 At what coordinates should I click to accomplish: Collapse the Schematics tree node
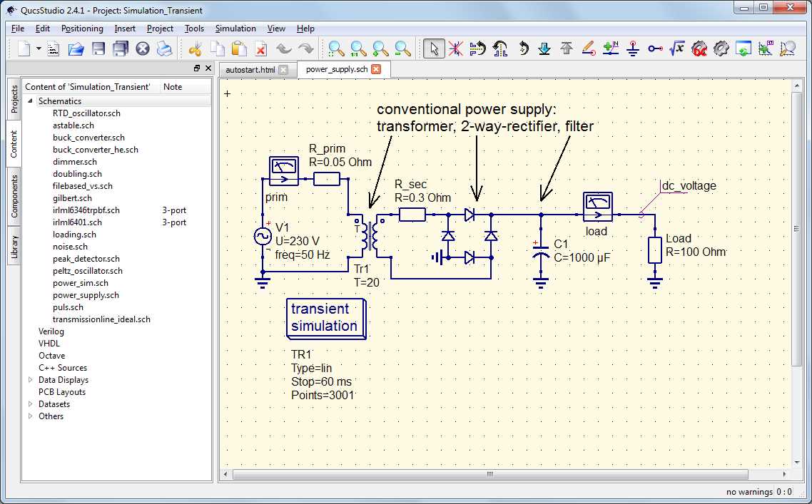pos(30,101)
